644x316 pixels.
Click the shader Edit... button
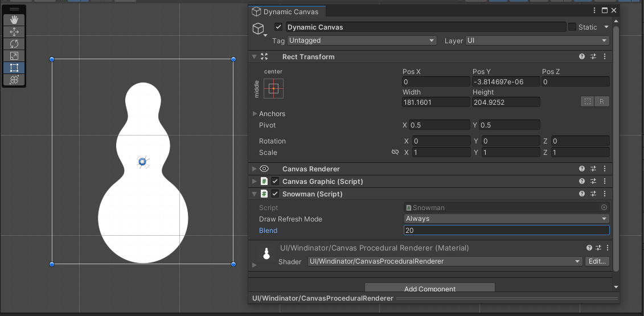pyautogui.click(x=597, y=261)
